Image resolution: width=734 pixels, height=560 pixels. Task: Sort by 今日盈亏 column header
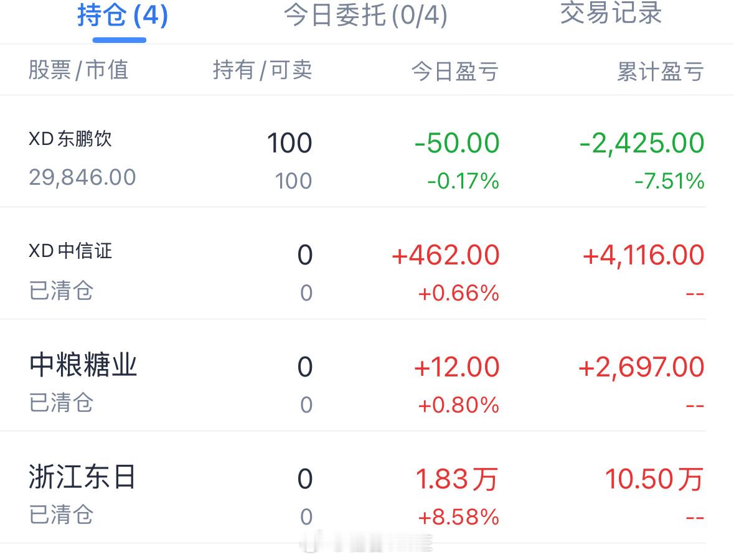coord(454,72)
